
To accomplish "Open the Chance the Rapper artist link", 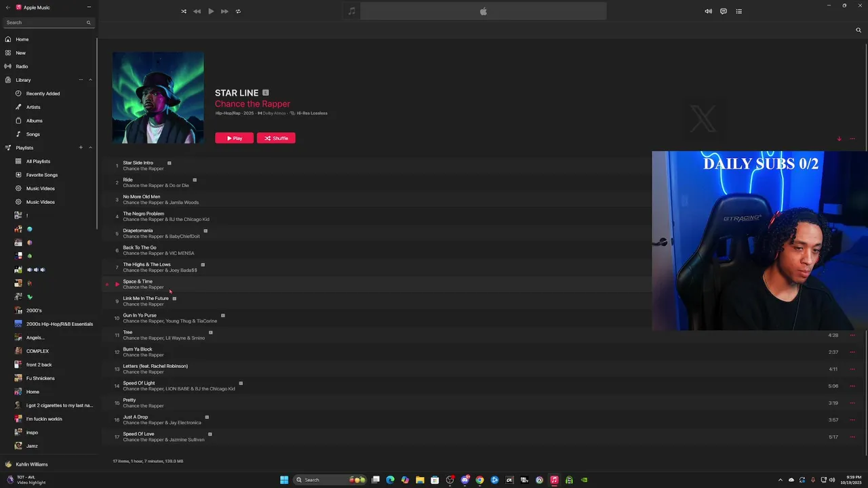I will pyautogui.click(x=252, y=104).
